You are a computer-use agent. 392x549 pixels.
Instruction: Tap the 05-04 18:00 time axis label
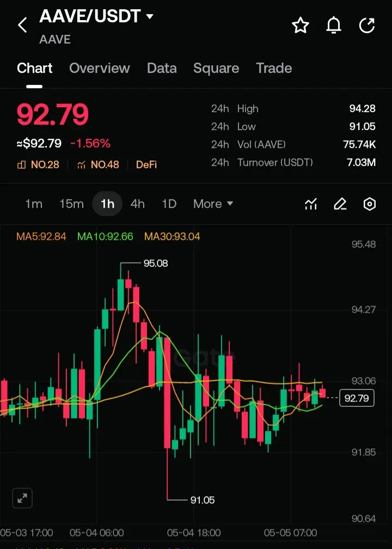coord(194,533)
